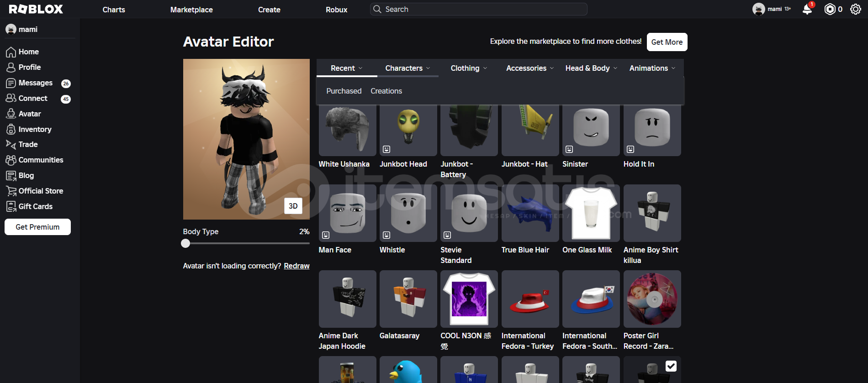868x383 pixels.
Task: Click the Get More button
Action: click(x=667, y=42)
